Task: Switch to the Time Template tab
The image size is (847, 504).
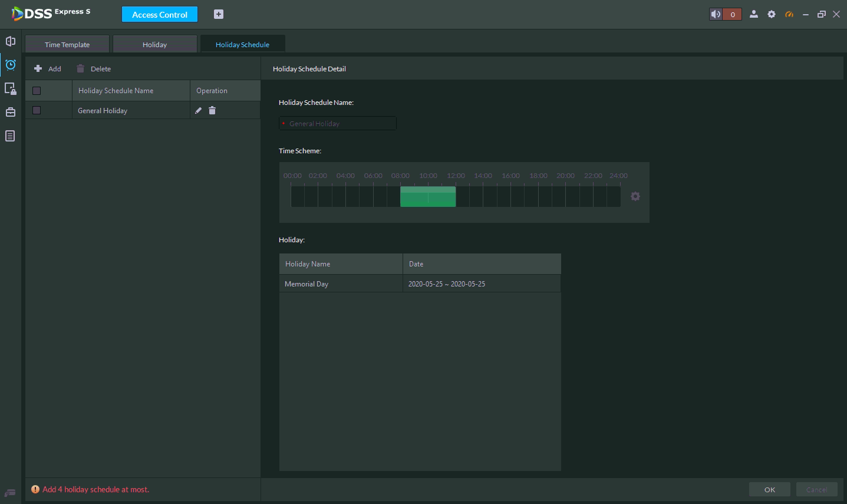Action: pyautogui.click(x=67, y=45)
